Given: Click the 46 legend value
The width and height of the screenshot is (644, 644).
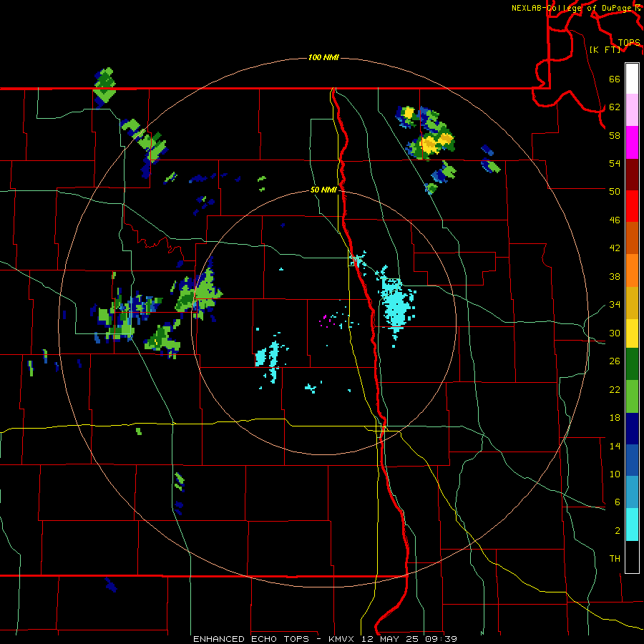Looking at the screenshot, I should [615, 220].
